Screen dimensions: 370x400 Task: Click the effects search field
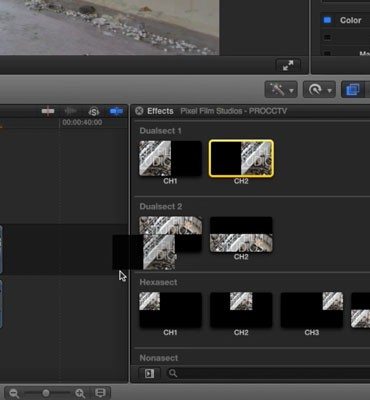tap(267, 373)
